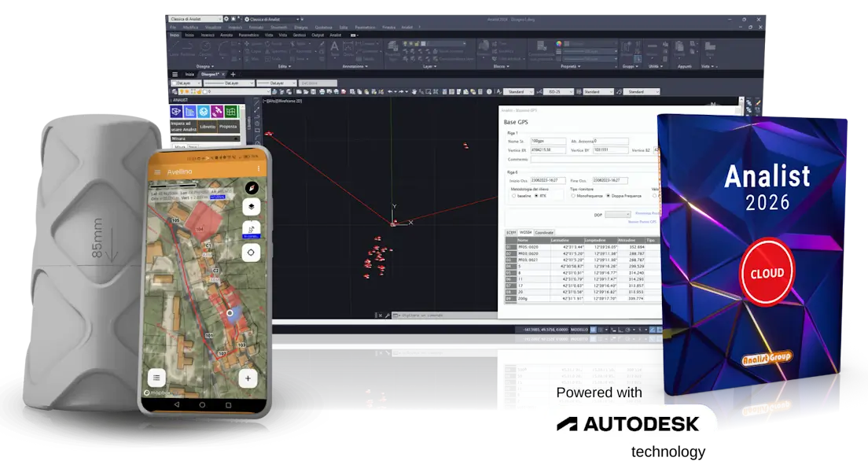Click hamburger icon left of Inizio file tab

click(175, 74)
